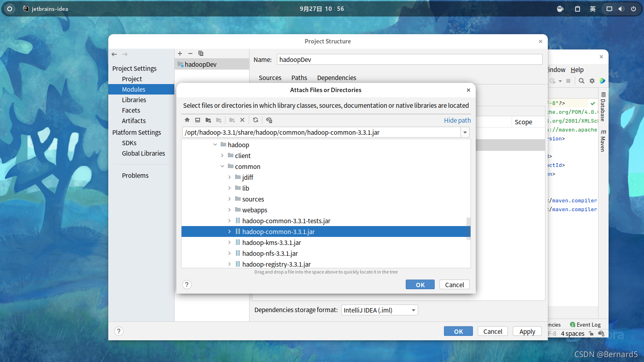Navigate back in Project Structure
Viewport: 644px width, 362px height.
pyautogui.click(x=114, y=54)
